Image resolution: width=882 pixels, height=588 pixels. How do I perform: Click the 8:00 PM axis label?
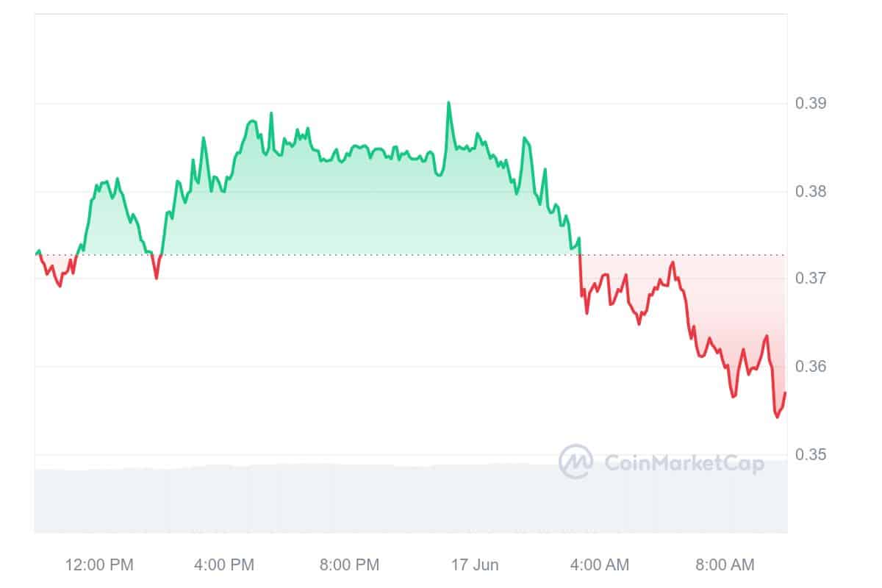click(x=351, y=565)
